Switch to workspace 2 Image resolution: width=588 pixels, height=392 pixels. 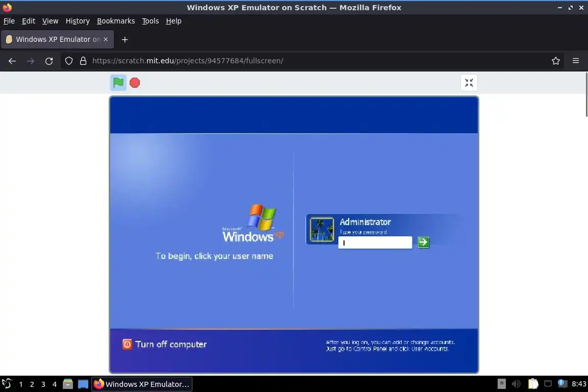(32, 384)
